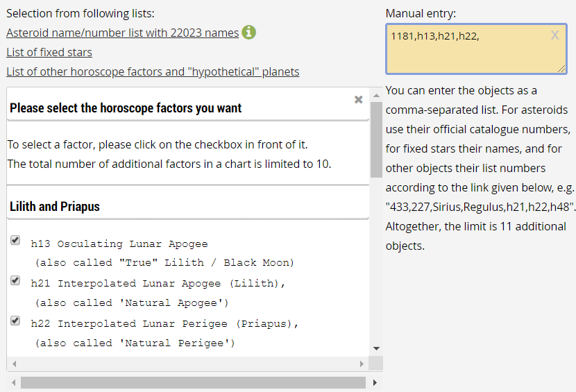Click the outer bottom scrollbar left arrow
The height and width of the screenshot is (392, 576).
14,382
